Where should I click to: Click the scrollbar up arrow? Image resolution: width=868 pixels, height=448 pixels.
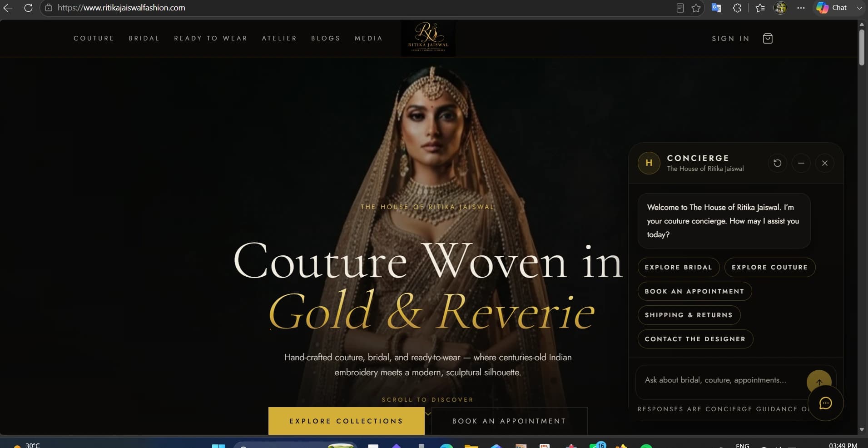click(862, 24)
